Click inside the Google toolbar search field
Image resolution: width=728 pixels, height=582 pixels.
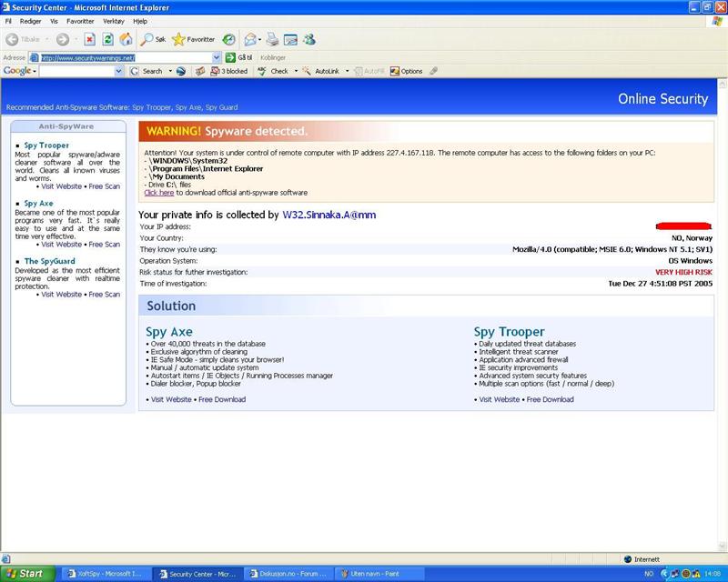[x=76, y=71]
